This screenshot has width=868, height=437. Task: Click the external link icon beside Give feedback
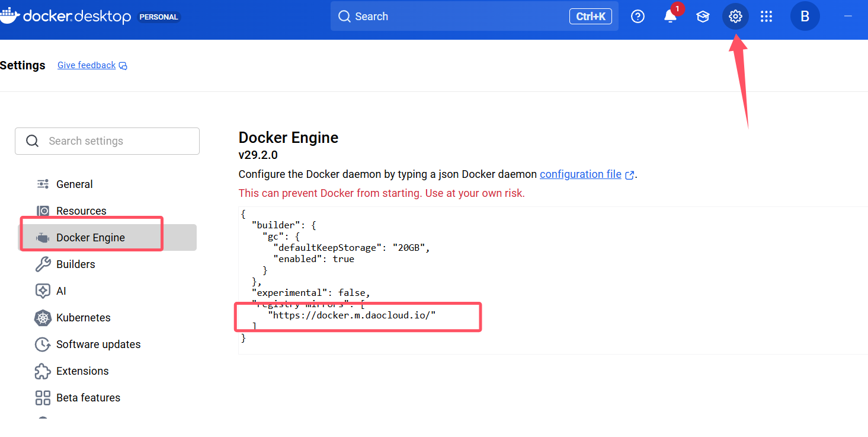pos(123,66)
